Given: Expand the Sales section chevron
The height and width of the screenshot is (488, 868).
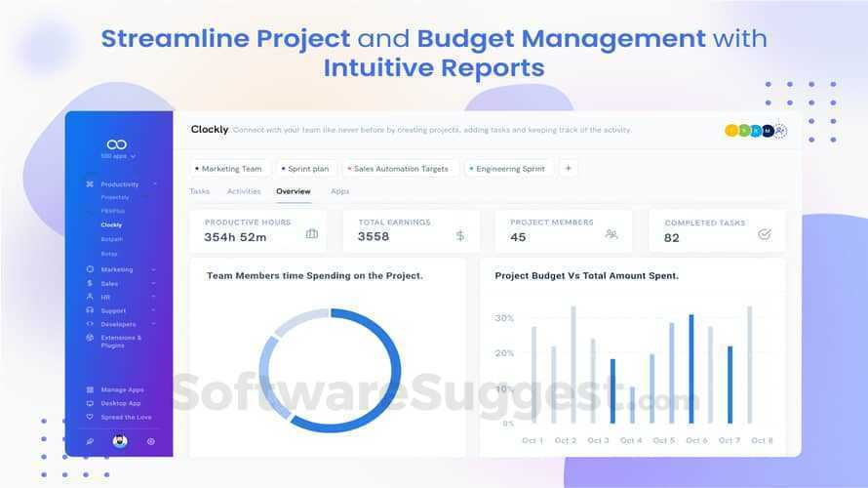Looking at the screenshot, I should (x=153, y=284).
